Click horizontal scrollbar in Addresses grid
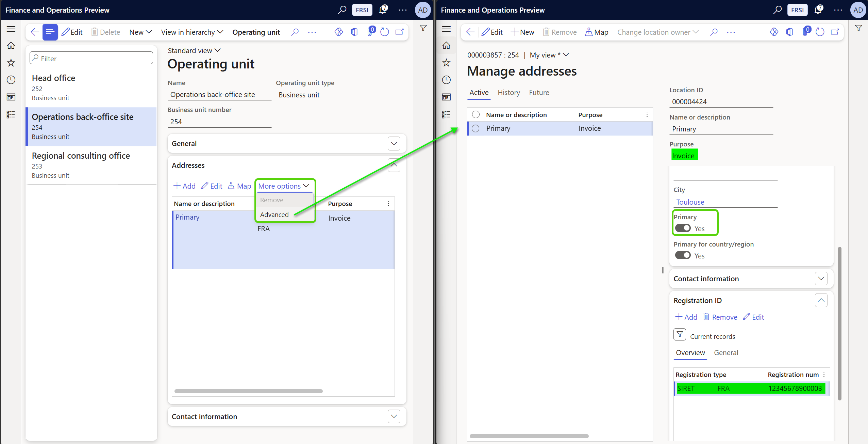The image size is (868, 444). (x=248, y=391)
